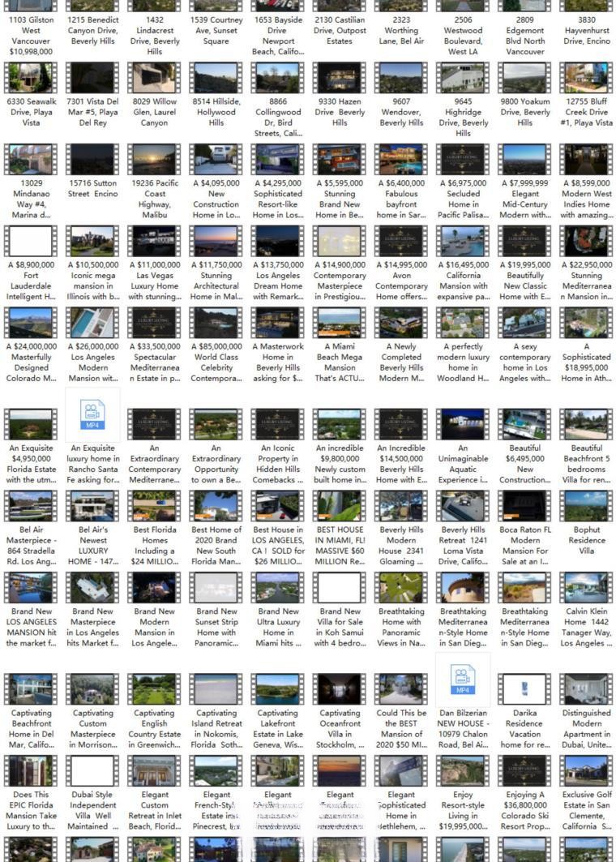Select the Exclusive Golf Estate San Clemente video
This screenshot has height=862, width=616.
pyautogui.click(x=586, y=771)
